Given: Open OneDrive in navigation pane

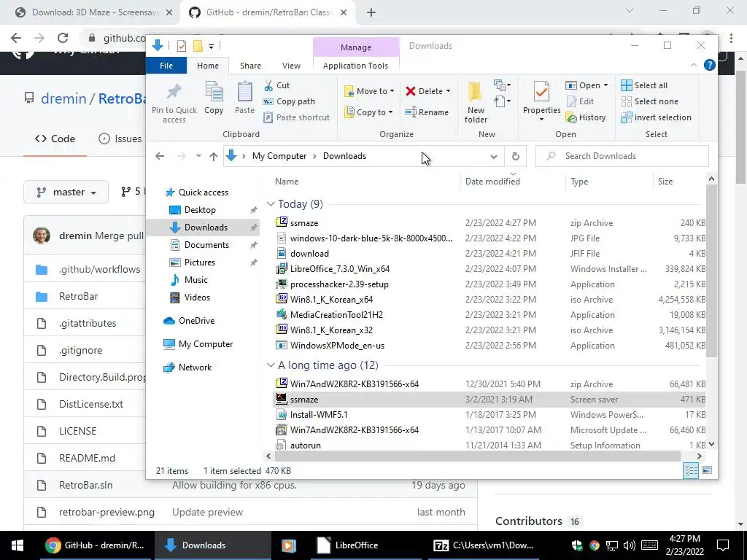Looking at the screenshot, I should click(x=196, y=321).
